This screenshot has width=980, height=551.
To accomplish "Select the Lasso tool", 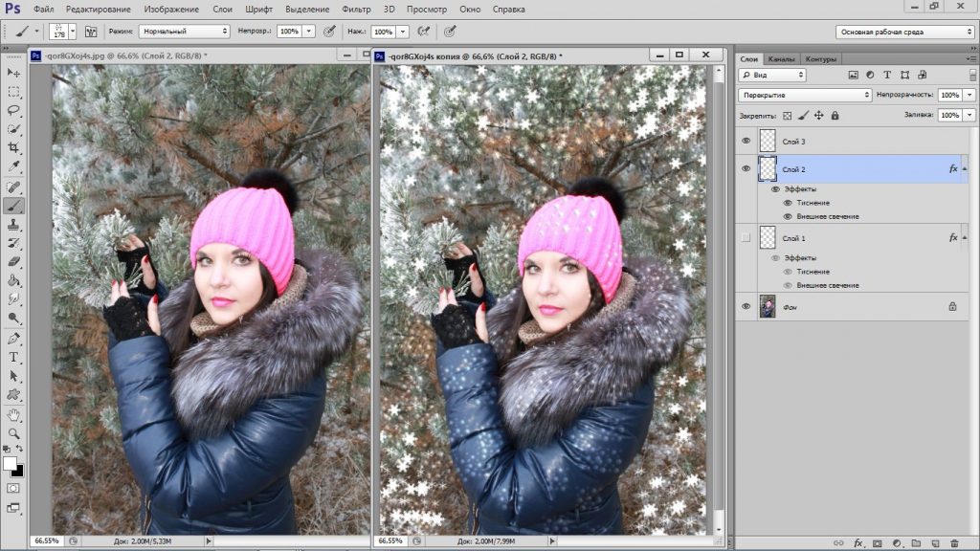I will [x=13, y=111].
